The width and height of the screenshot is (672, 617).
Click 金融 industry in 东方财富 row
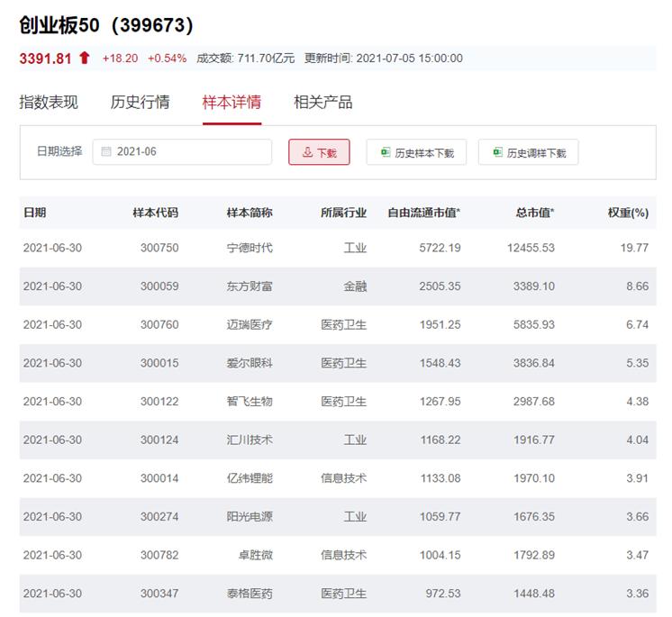point(355,286)
